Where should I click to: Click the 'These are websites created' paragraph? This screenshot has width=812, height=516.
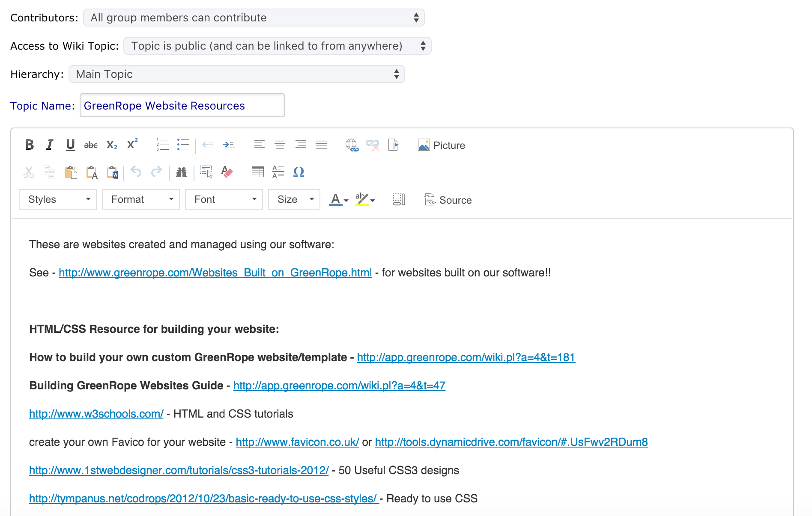(182, 244)
